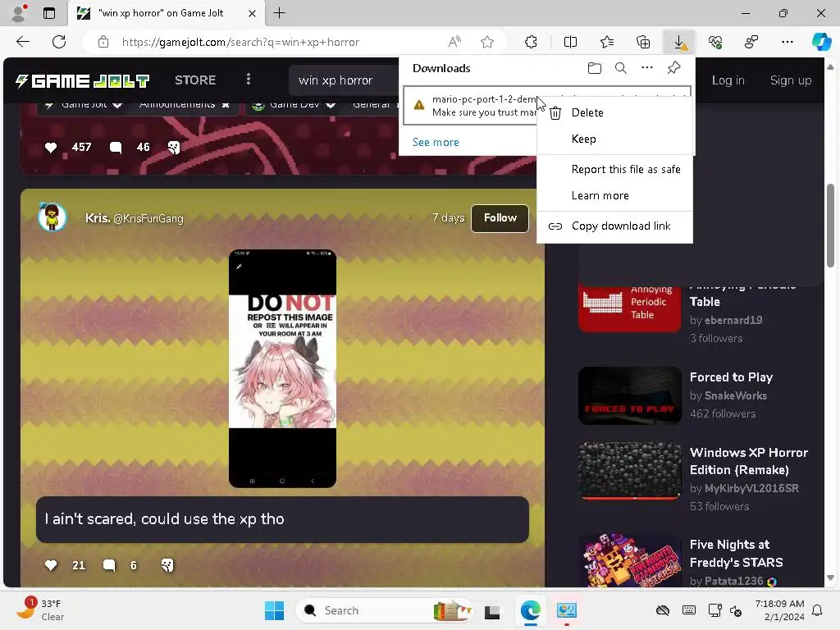Open the Edge profile icon

[x=19, y=13]
